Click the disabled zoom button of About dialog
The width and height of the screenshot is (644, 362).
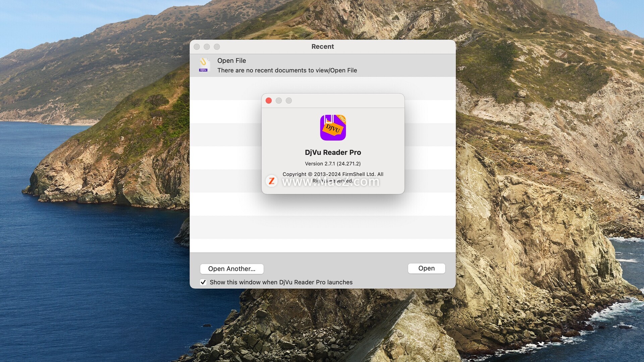point(289,101)
